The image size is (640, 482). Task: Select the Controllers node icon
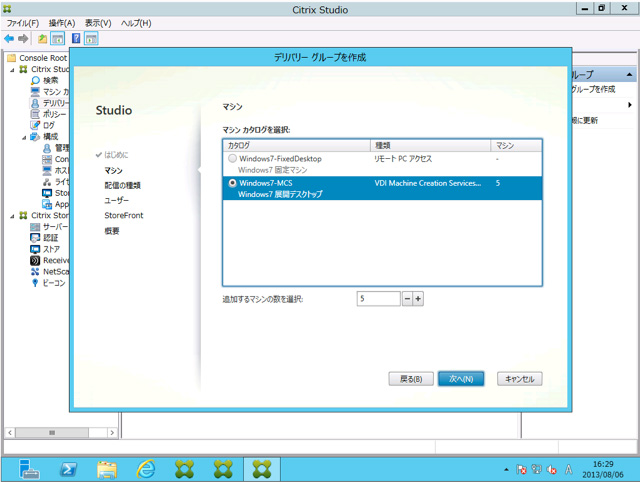(47, 159)
